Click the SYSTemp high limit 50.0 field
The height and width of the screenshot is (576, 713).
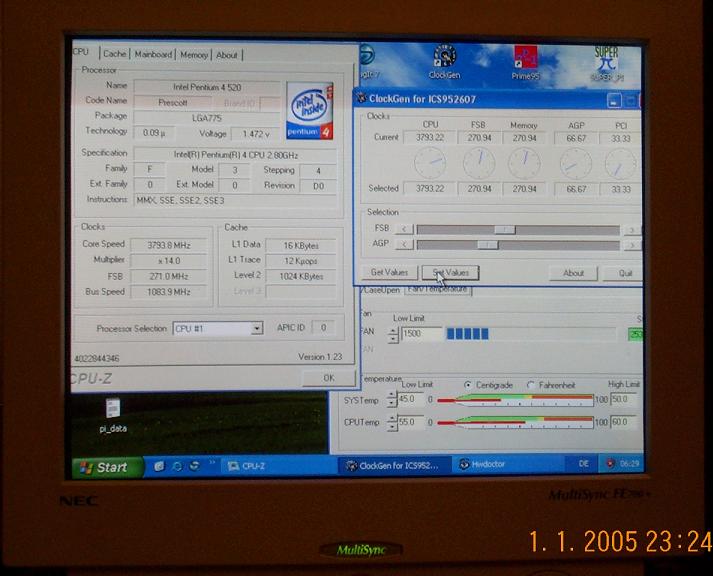[x=623, y=400]
